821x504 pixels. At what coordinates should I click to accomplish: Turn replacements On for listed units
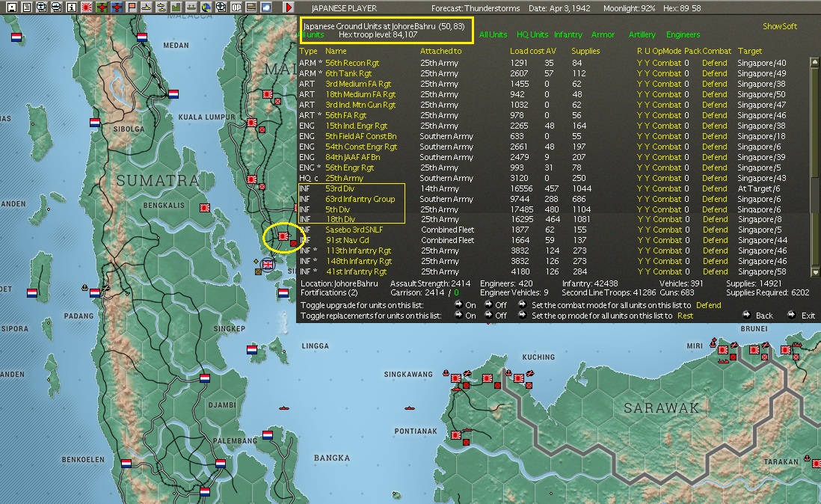465,316
